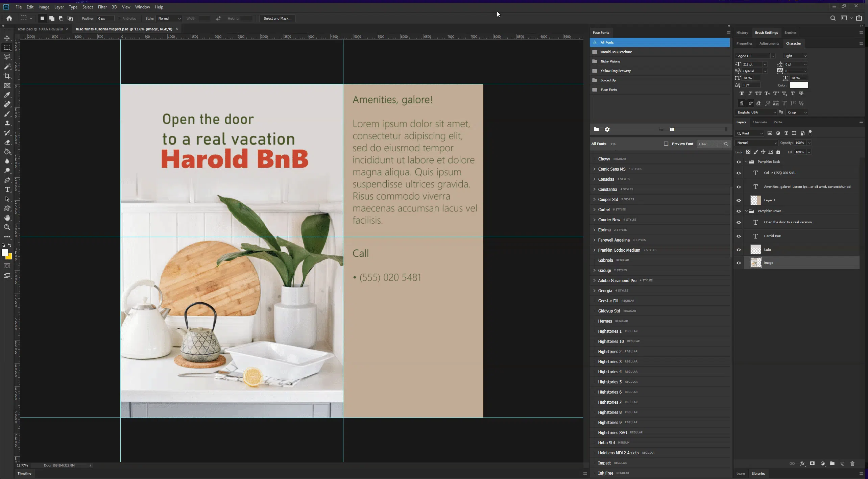Expand Adobe Garamond Pro font family

click(594, 281)
